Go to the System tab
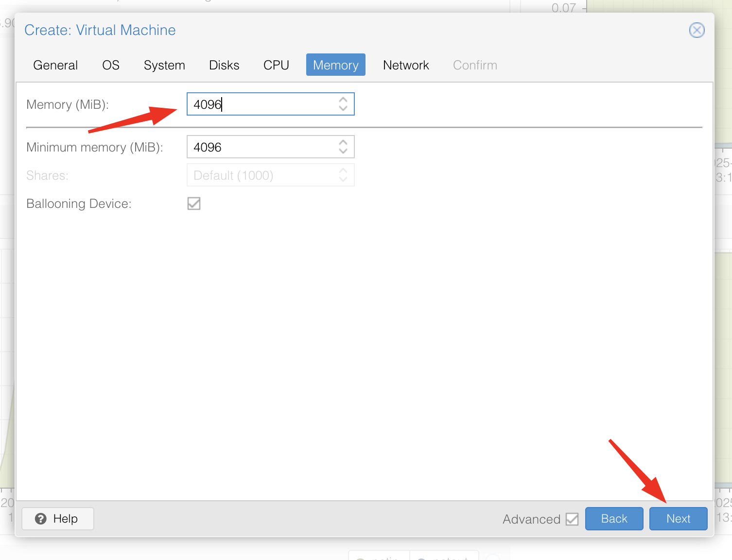 point(164,65)
